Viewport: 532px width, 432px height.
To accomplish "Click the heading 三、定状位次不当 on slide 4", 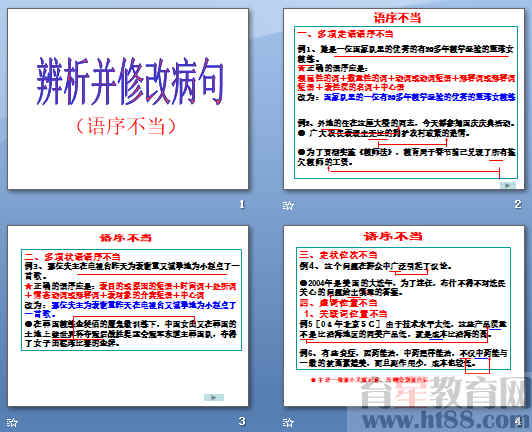I will 338,255.
